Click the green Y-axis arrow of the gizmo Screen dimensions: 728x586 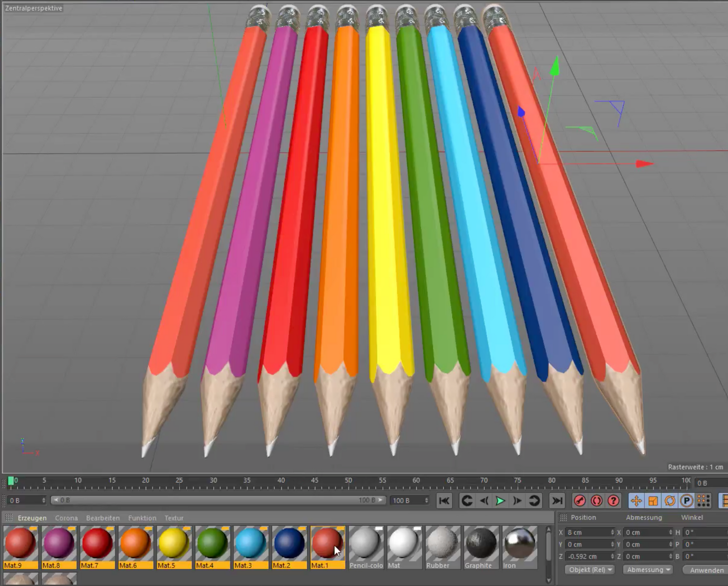(555, 66)
